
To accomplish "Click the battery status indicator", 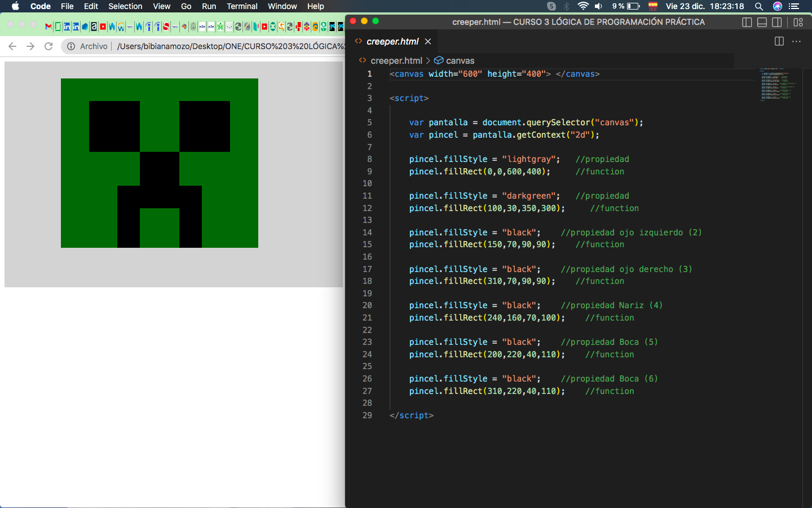I will [x=626, y=6].
